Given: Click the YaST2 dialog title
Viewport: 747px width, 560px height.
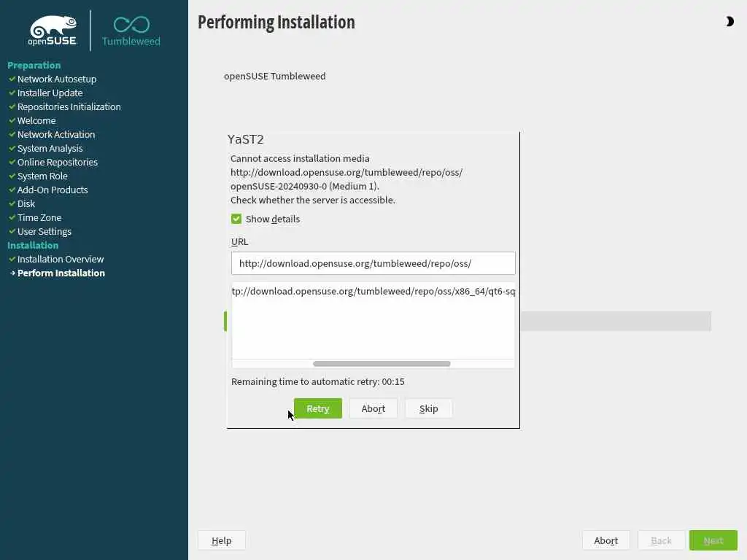Looking at the screenshot, I should [245, 139].
